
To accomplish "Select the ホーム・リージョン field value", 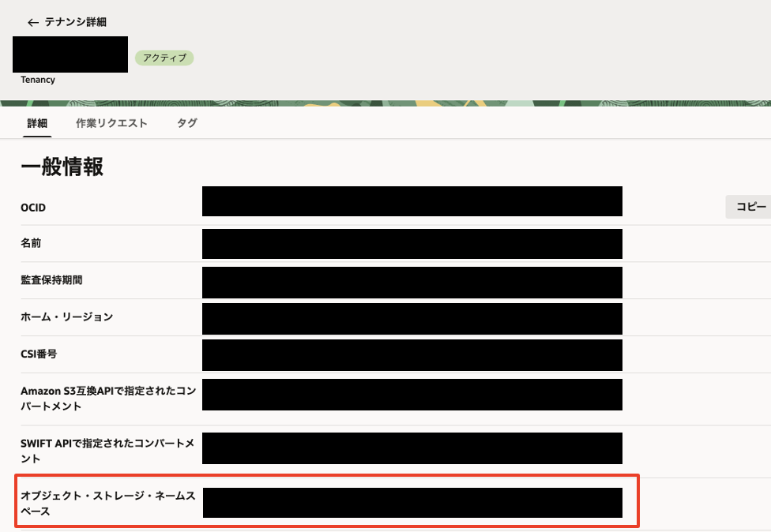I will tap(412, 318).
